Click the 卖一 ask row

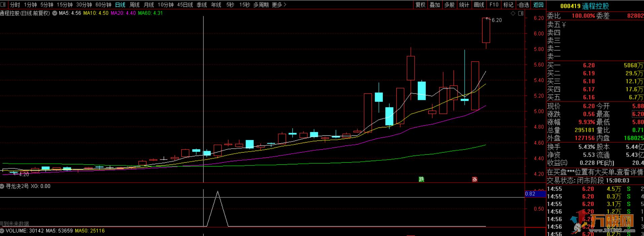click(595, 56)
